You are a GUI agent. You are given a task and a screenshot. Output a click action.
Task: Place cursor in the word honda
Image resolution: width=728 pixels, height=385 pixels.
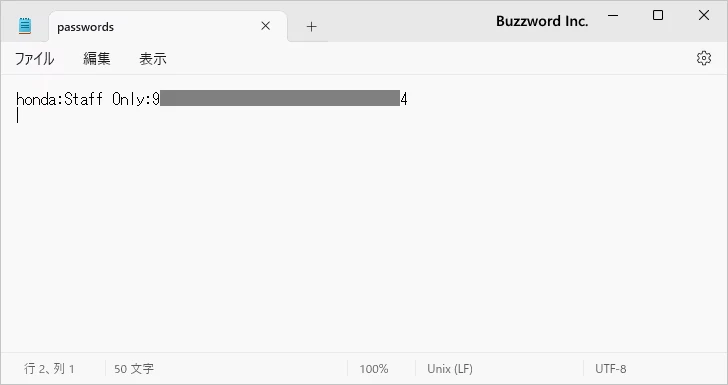[x=36, y=99]
